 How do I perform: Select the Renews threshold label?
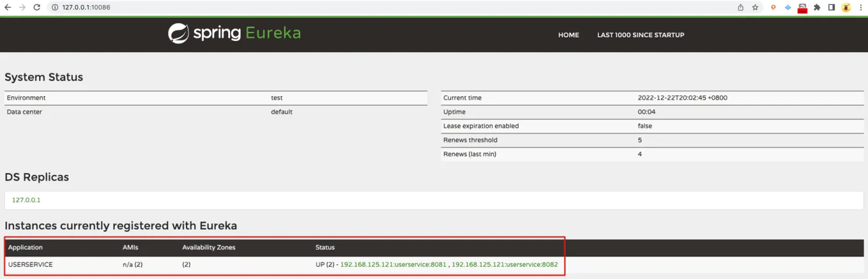pos(471,140)
